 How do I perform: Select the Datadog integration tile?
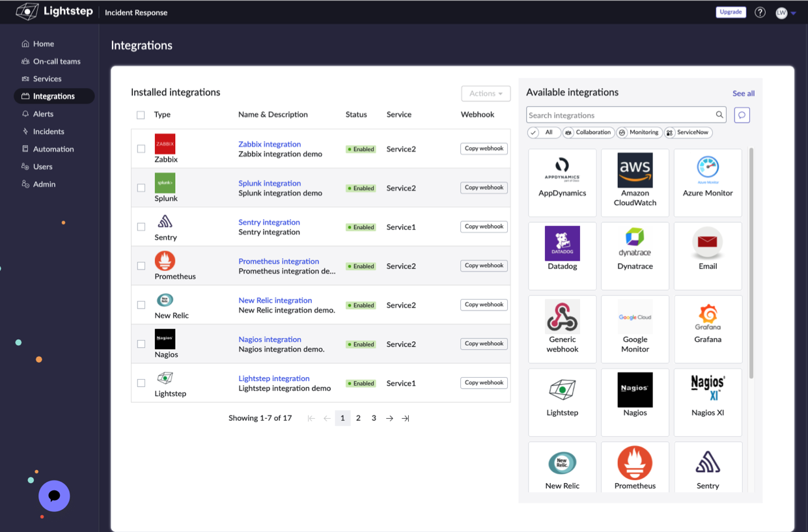(x=562, y=256)
